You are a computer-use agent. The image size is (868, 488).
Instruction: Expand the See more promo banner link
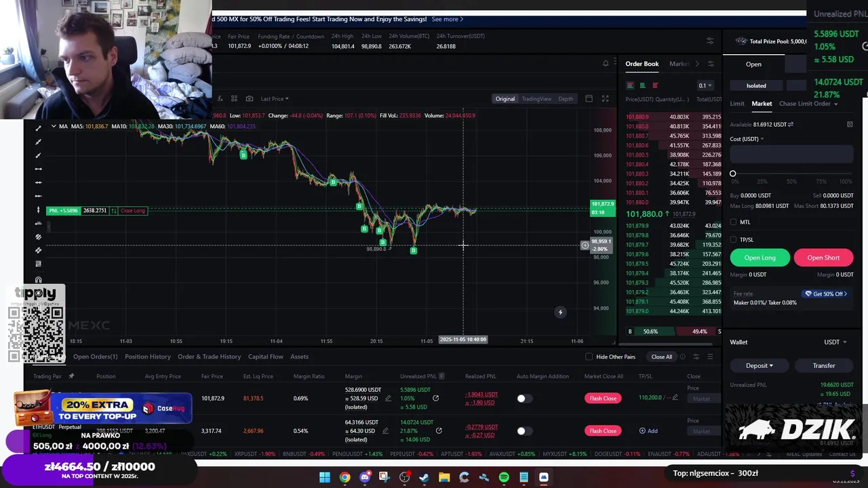pyautogui.click(x=448, y=19)
